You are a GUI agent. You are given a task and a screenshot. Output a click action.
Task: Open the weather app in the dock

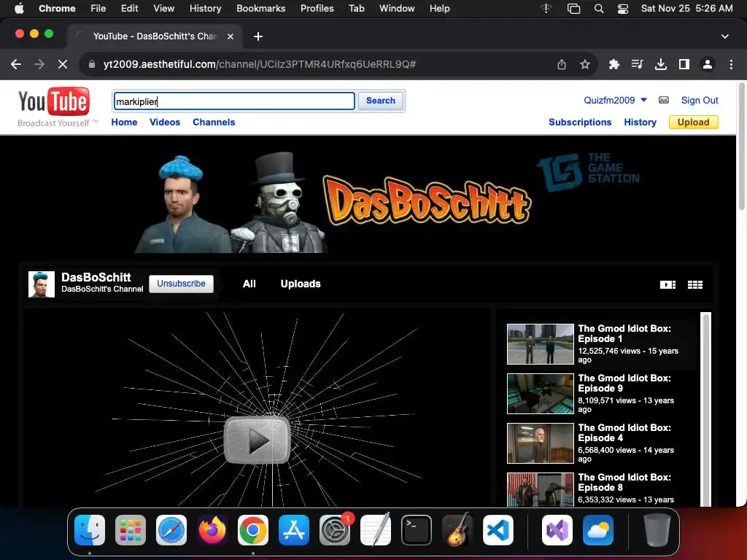coord(598,530)
